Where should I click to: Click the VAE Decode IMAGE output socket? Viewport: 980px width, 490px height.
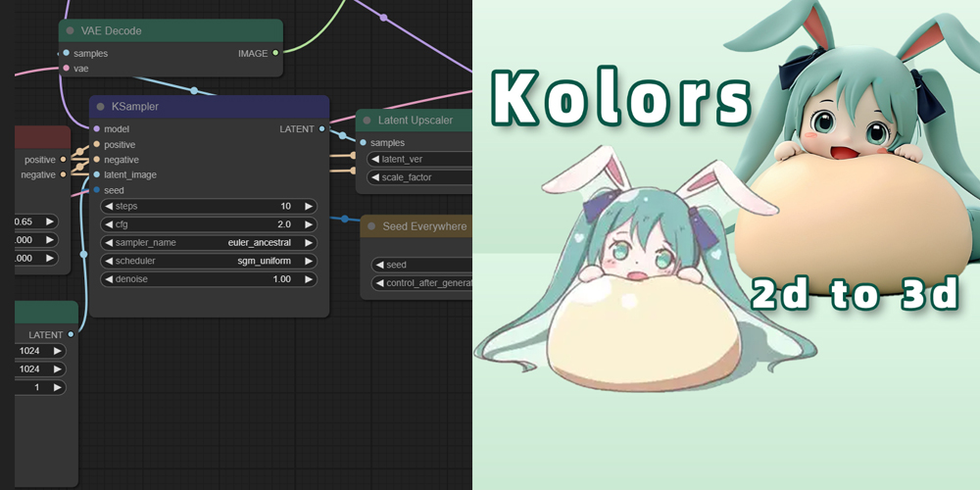[275, 53]
